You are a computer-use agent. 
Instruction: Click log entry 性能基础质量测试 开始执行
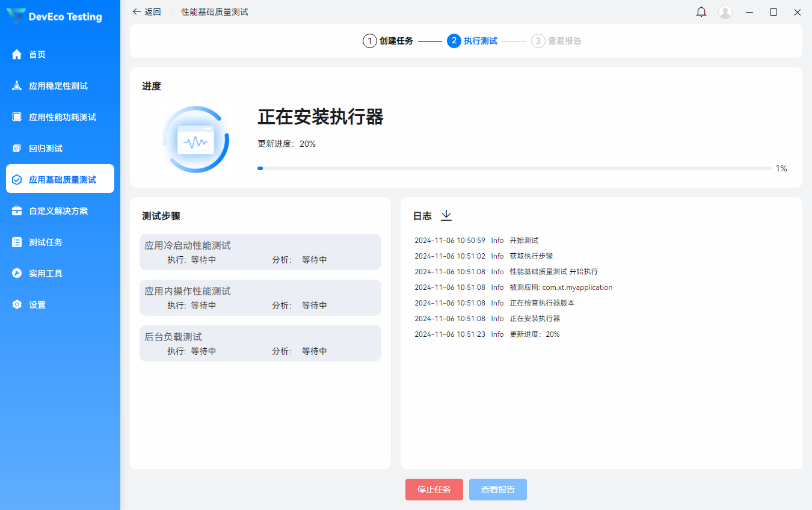554,272
